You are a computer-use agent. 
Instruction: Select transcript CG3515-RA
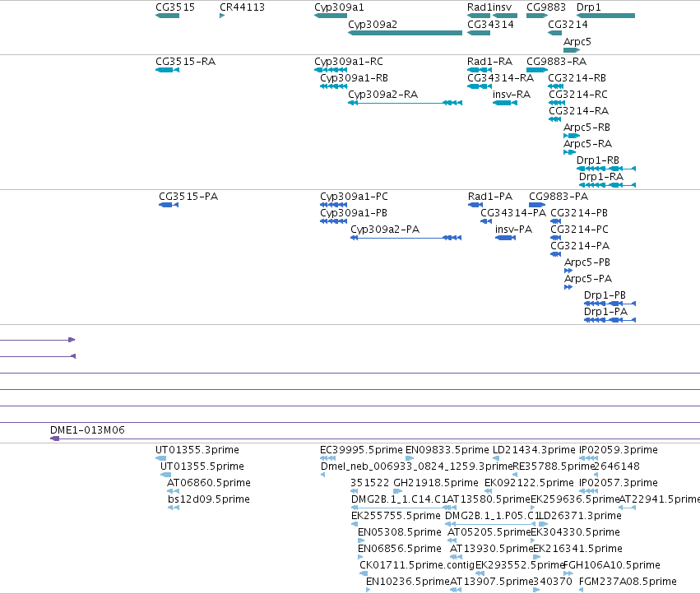(185, 62)
